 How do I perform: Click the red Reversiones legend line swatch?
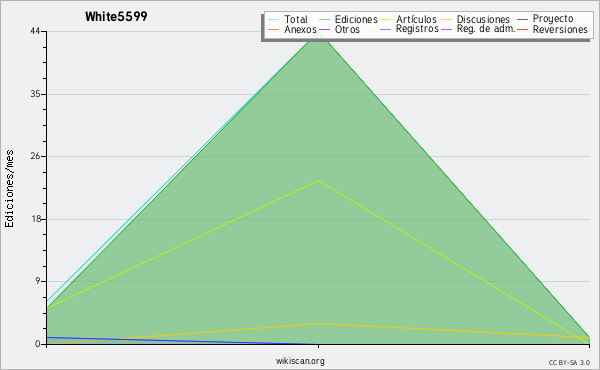[x=522, y=29]
